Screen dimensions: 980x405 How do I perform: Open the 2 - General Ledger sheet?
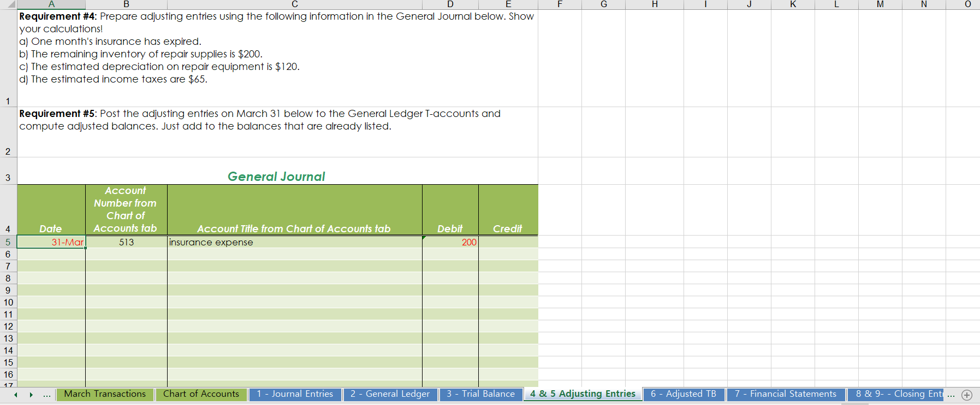tap(390, 394)
